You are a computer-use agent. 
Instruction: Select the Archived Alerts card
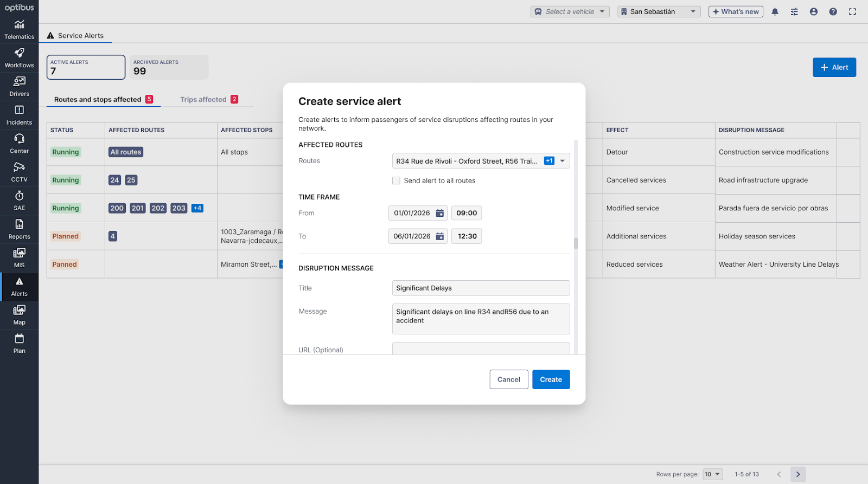click(169, 67)
